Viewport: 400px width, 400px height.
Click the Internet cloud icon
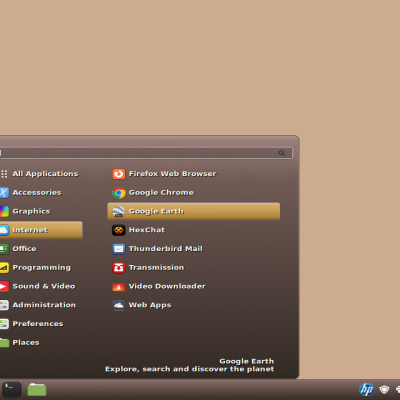(x=4, y=230)
